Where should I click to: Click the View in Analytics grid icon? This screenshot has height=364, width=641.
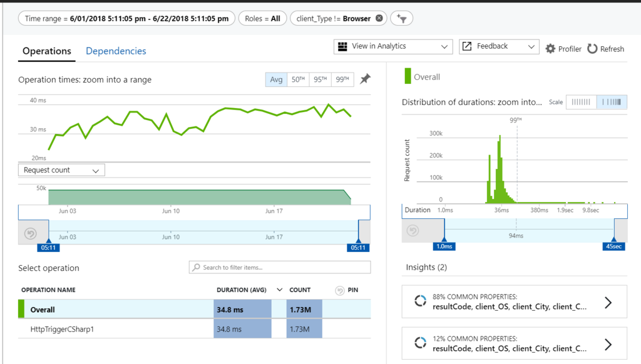[x=342, y=46]
